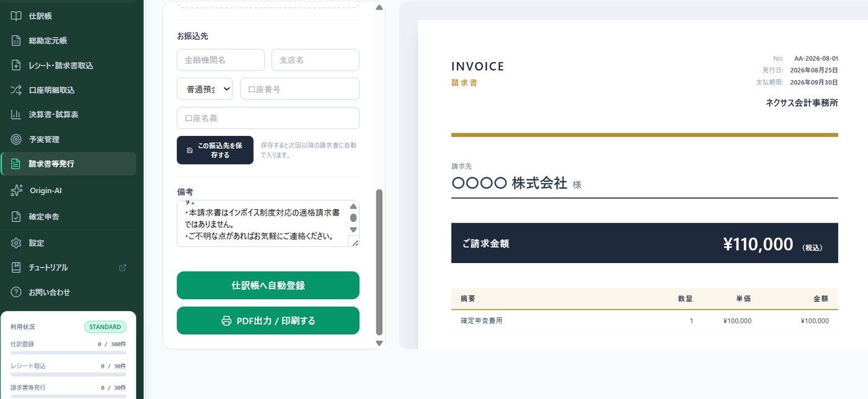Click the printer icon on PDF出力 button
Image resolution: width=868 pixels, height=399 pixels.
[226, 321]
